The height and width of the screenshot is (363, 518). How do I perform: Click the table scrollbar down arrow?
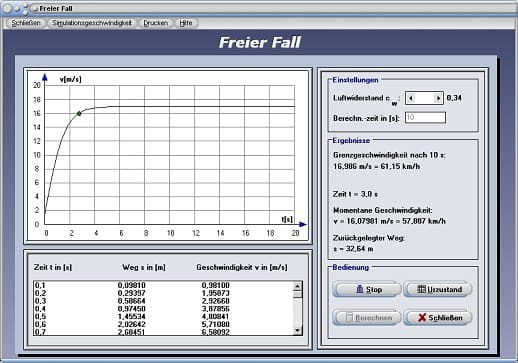pos(297,330)
